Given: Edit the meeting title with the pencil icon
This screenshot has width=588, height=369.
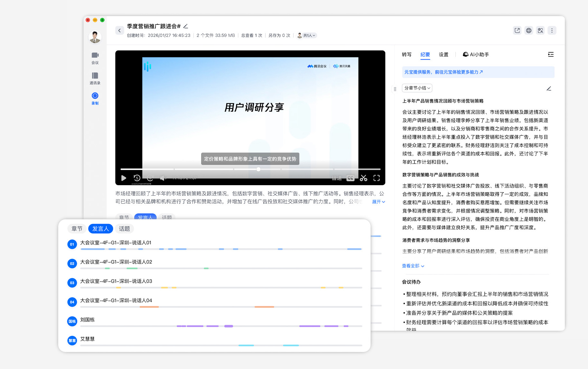Looking at the screenshot, I should click(186, 26).
